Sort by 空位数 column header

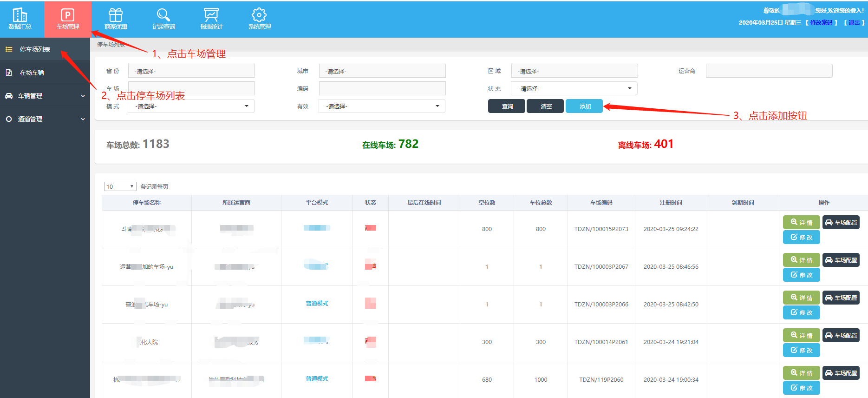(487, 202)
